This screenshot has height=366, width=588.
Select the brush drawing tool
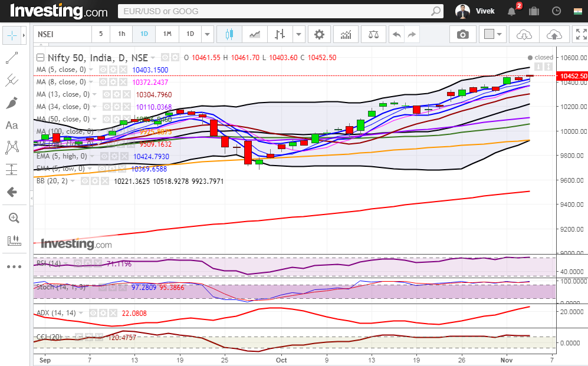[x=12, y=103]
